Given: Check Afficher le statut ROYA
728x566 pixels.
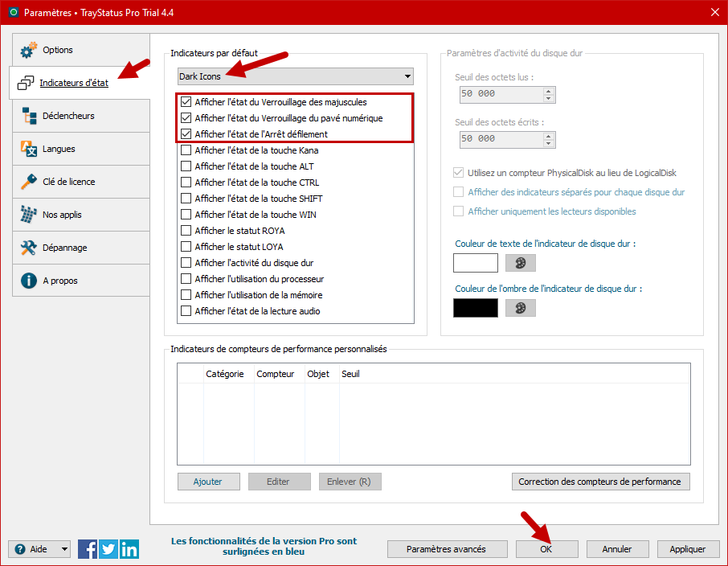Looking at the screenshot, I should pyautogui.click(x=186, y=231).
